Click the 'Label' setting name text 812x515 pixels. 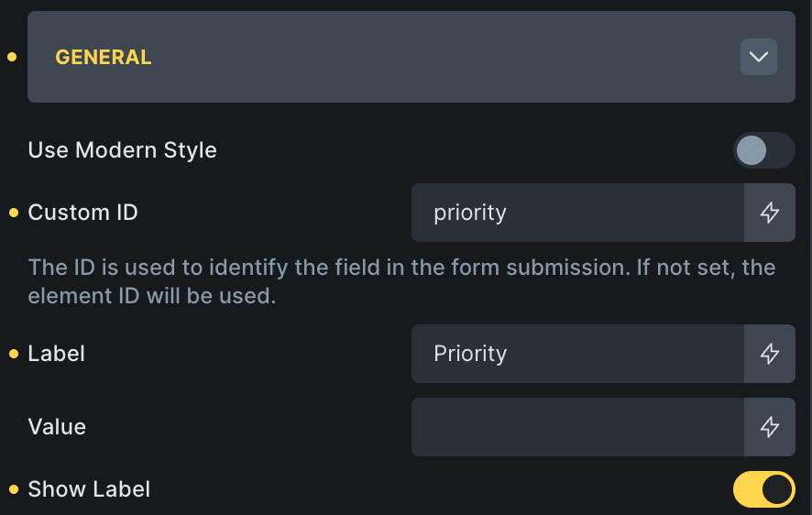coord(57,354)
